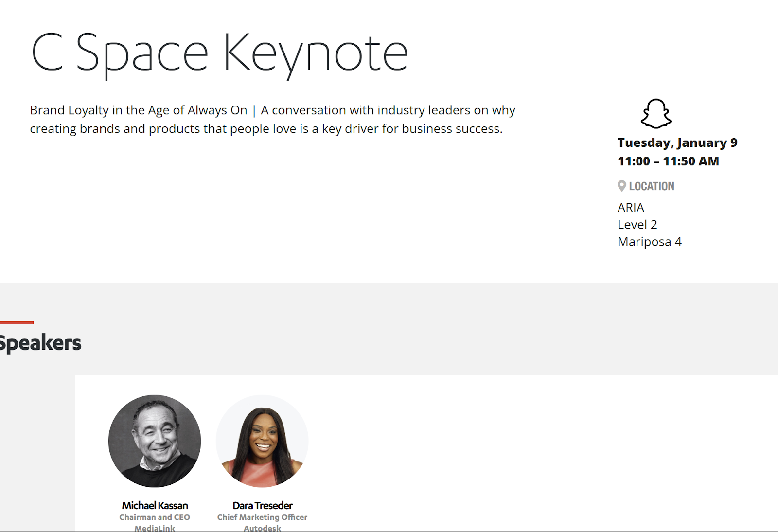
Task: Open the Dara Treseder name link
Action: (263, 506)
